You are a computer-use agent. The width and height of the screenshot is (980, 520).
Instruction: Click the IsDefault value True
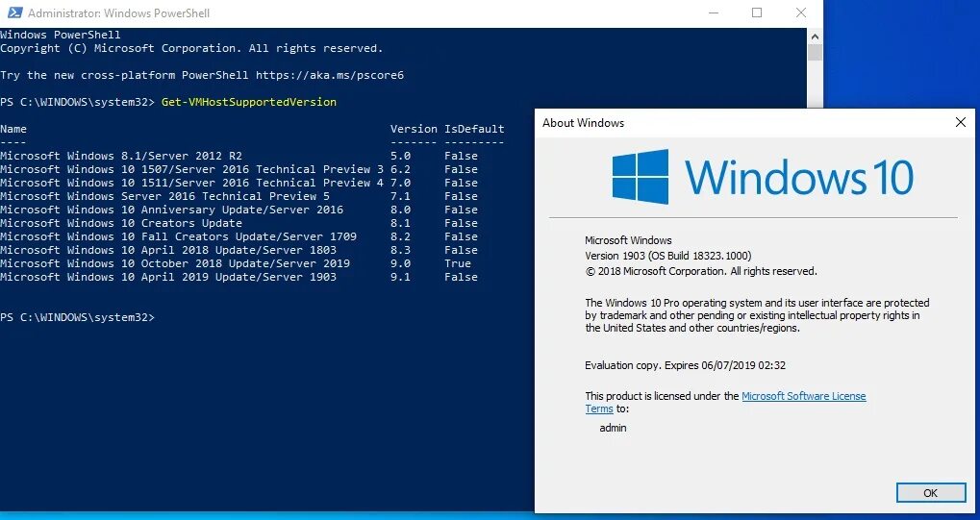(458, 263)
